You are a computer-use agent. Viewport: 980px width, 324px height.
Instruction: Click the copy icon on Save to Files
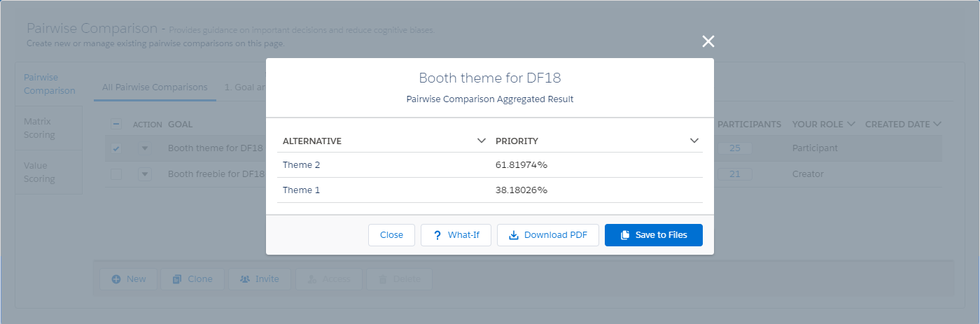(625, 235)
